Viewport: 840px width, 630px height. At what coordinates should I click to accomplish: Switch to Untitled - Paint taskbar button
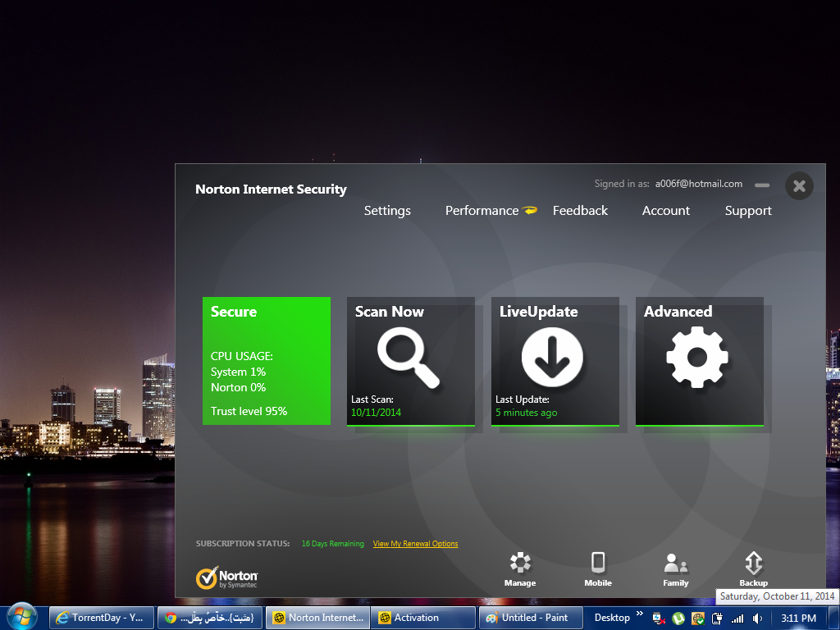click(531, 618)
